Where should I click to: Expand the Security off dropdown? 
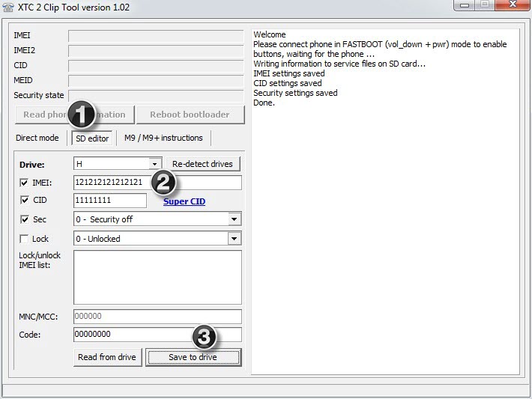[235, 219]
